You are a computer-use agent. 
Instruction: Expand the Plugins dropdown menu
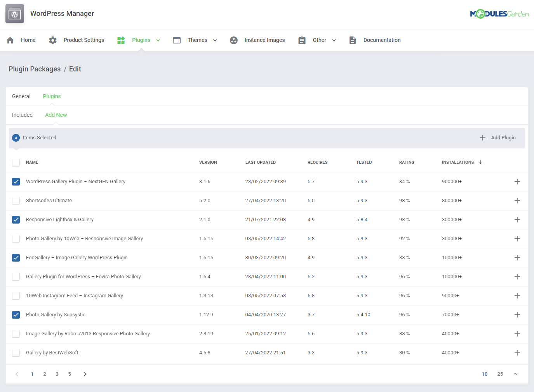coord(158,40)
